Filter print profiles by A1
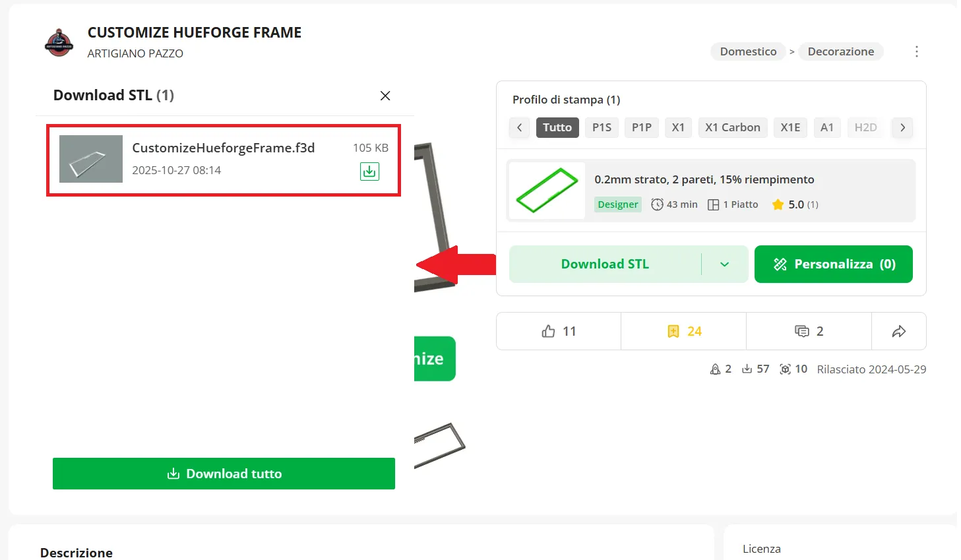The width and height of the screenshot is (961, 560). coord(827,127)
